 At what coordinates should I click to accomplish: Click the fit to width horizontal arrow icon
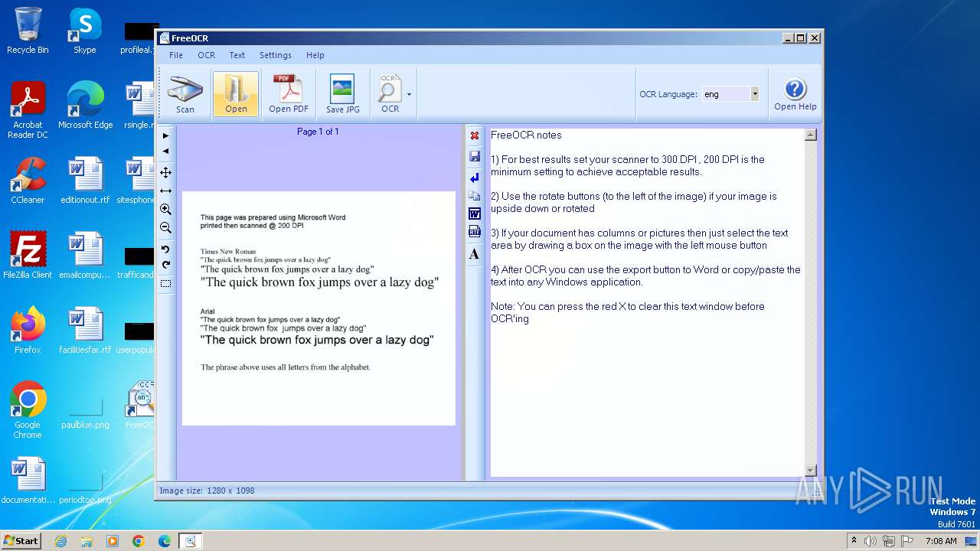coord(165,191)
